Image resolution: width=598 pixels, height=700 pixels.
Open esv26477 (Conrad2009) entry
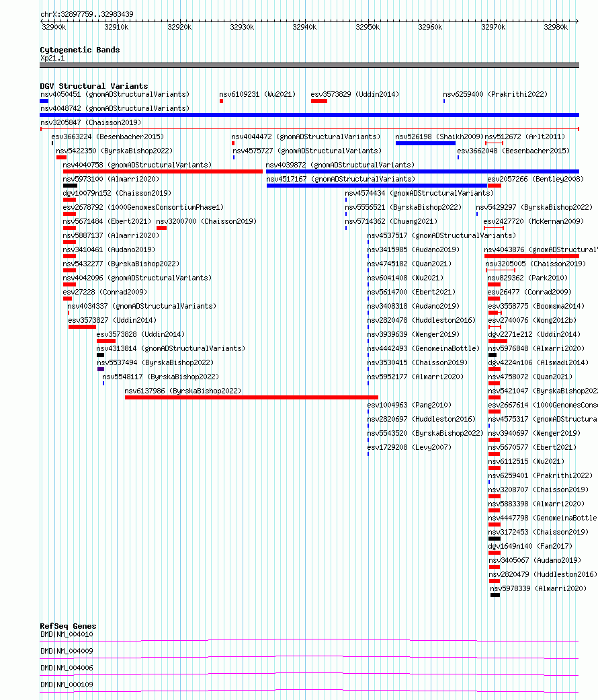tap(529, 293)
